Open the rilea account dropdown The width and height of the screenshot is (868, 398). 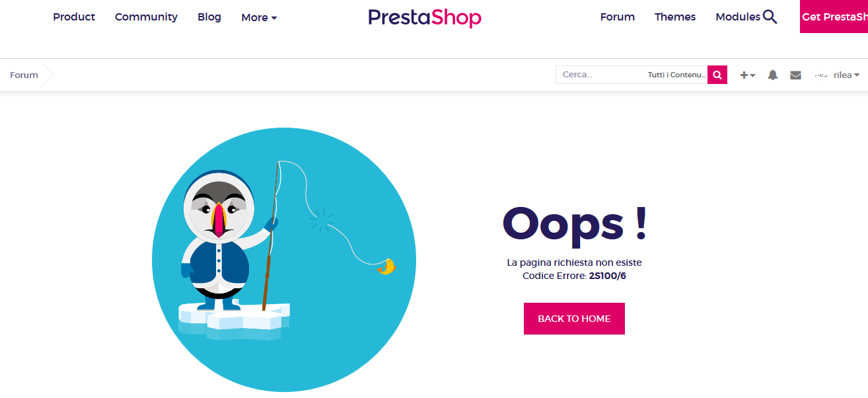846,75
